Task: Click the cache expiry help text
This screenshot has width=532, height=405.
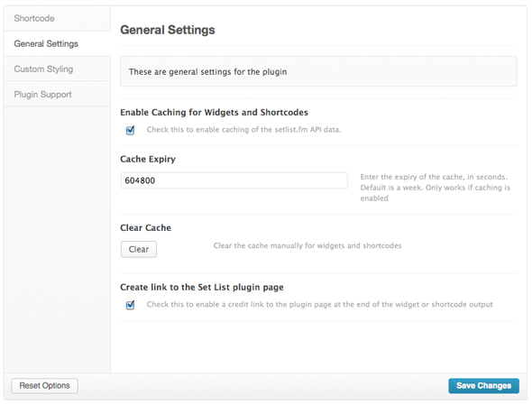Action: pyautogui.click(x=436, y=188)
